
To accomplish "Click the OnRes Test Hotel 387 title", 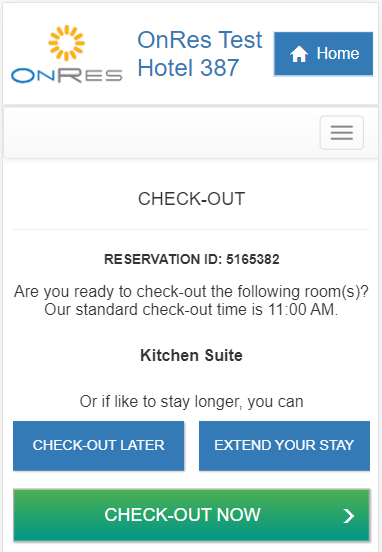I will (x=200, y=54).
